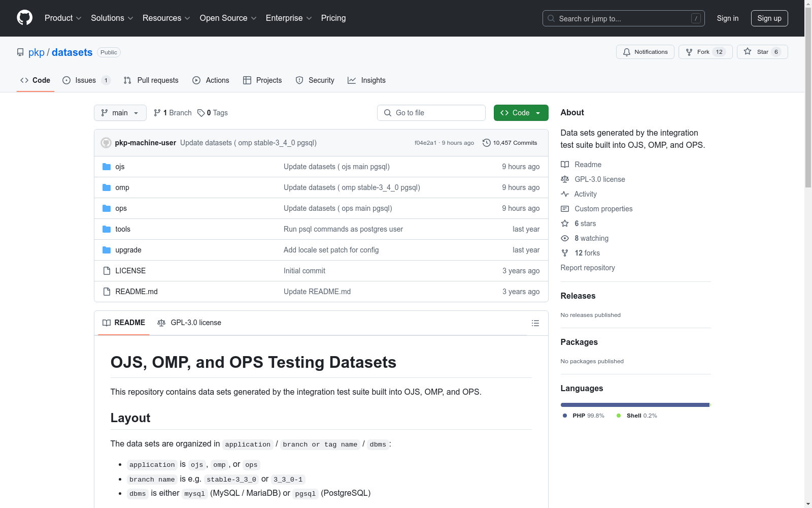Viewport: 812px width, 508px height.
Task: Expand the Resources menu
Action: (x=166, y=18)
